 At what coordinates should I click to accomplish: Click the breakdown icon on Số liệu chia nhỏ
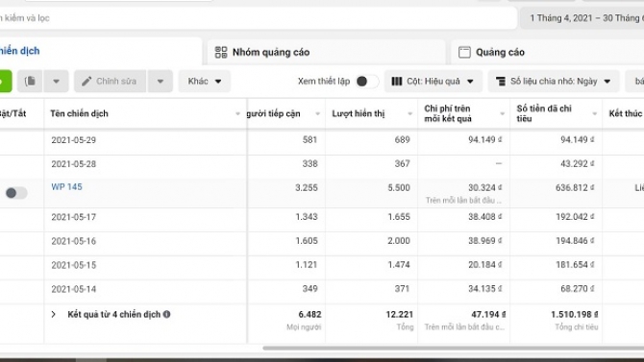point(501,82)
